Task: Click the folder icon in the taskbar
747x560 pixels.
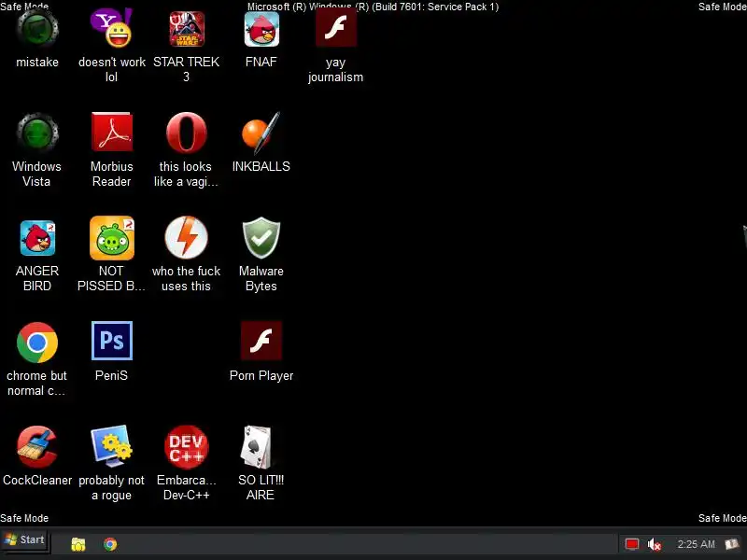Action: tap(78, 544)
